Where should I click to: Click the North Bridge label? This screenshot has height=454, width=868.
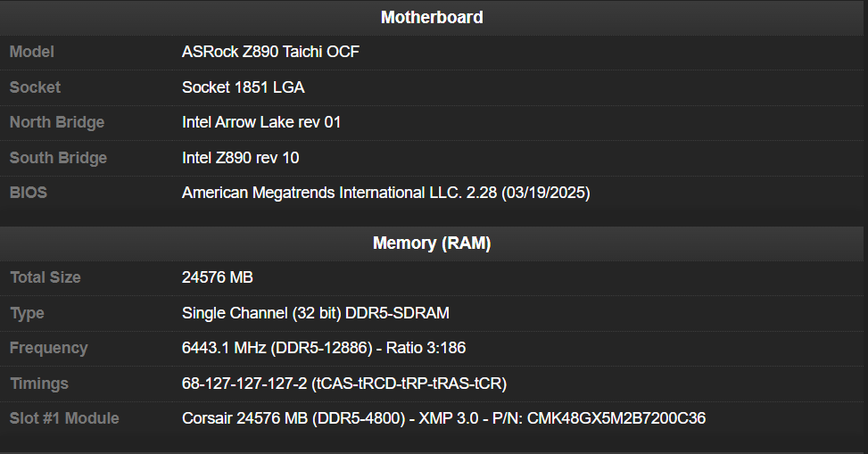pyautogui.click(x=57, y=122)
